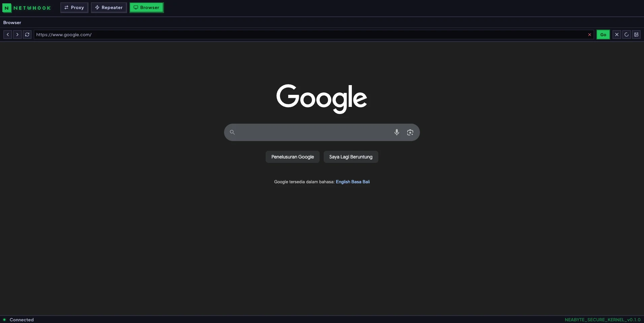
Task: Open search by image camera icon
Action: [410, 132]
